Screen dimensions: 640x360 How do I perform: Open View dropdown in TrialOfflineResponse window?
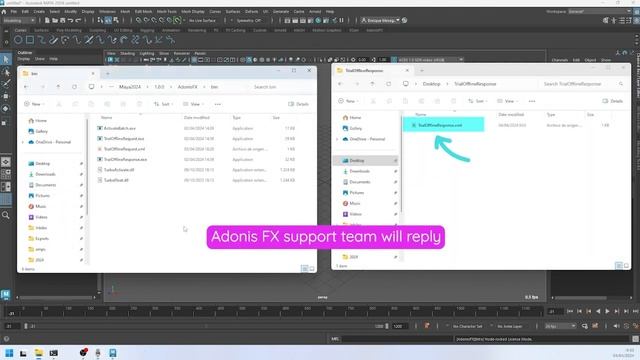click(x=508, y=101)
